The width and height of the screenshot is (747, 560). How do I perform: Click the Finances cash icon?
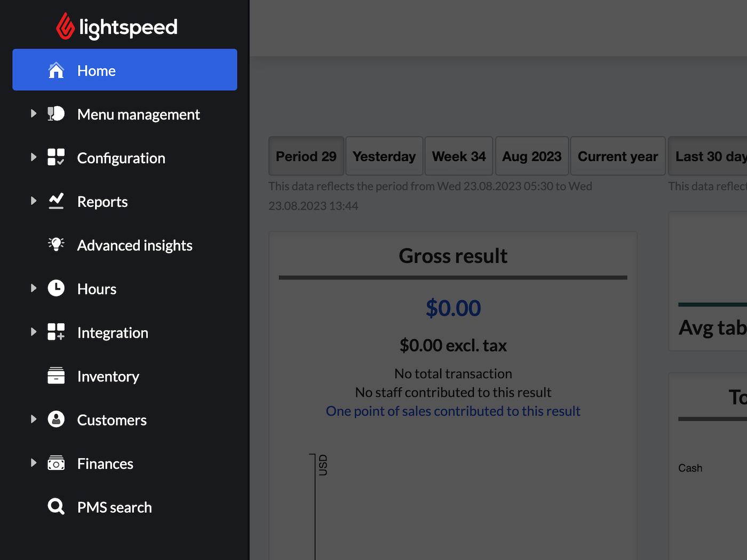(56, 463)
